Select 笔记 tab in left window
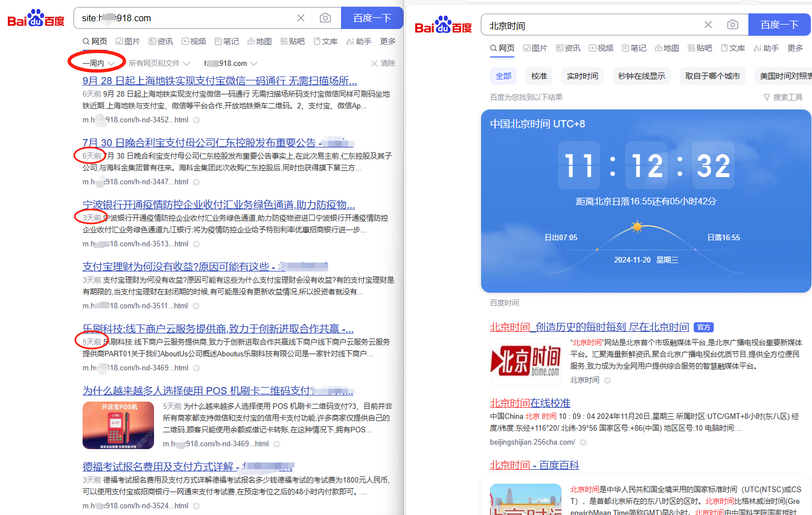 [x=227, y=41]
